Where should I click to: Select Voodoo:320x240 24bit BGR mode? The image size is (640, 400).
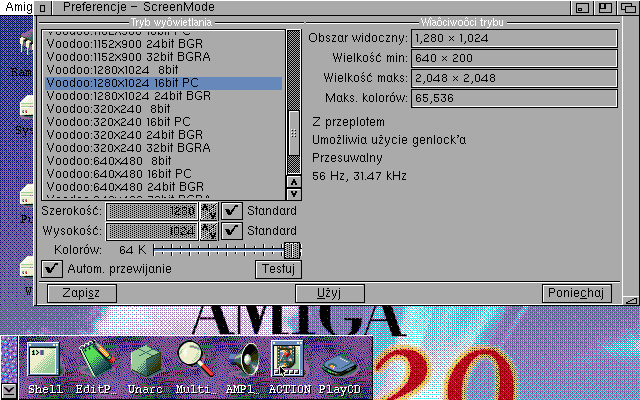coord(163,135)
